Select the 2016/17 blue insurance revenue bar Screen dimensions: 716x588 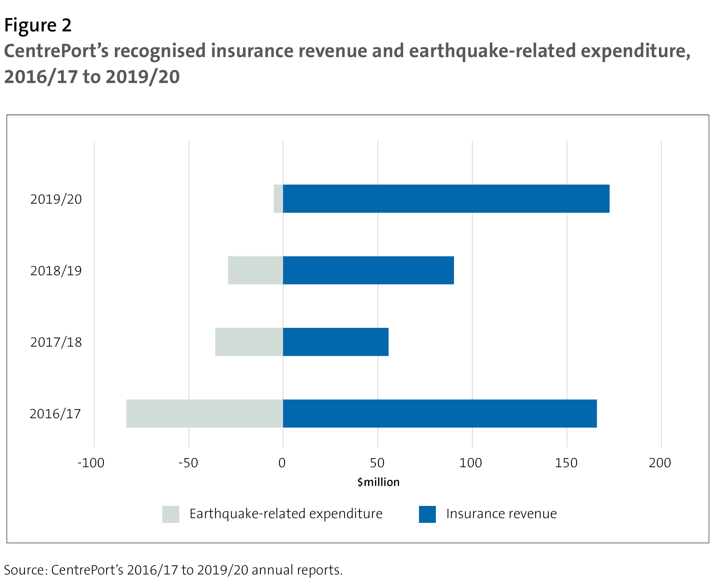point(440,413)
